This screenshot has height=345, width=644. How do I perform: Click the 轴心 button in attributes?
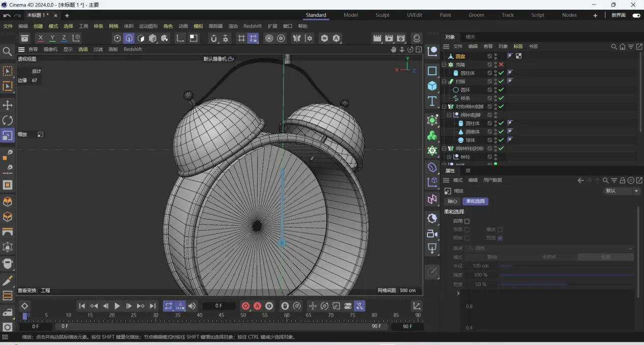point(452,201)
